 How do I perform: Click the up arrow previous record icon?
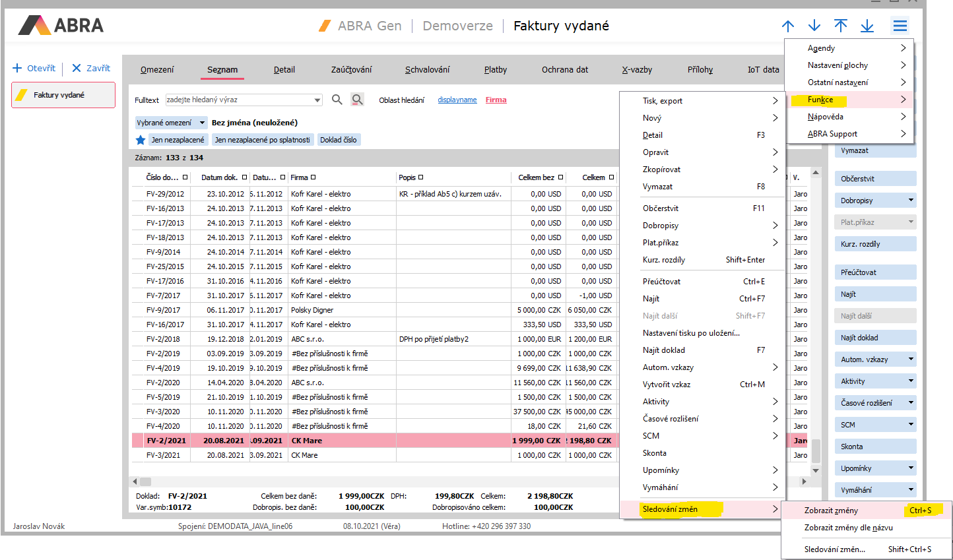(x=788, y=26)
